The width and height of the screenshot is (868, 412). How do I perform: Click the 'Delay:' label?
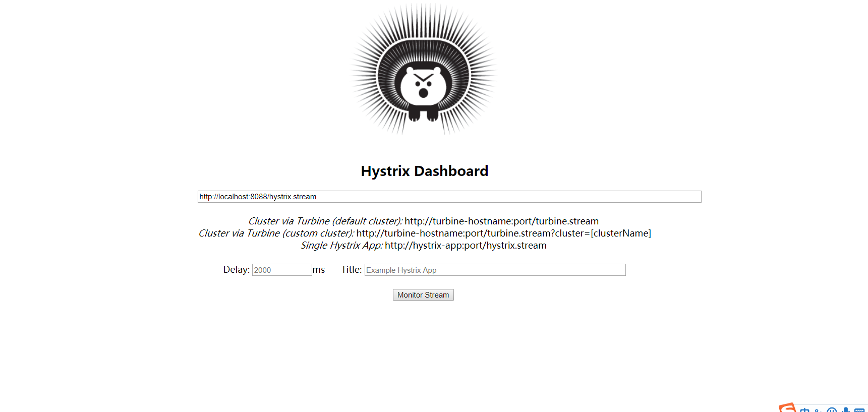pos(237,269)
